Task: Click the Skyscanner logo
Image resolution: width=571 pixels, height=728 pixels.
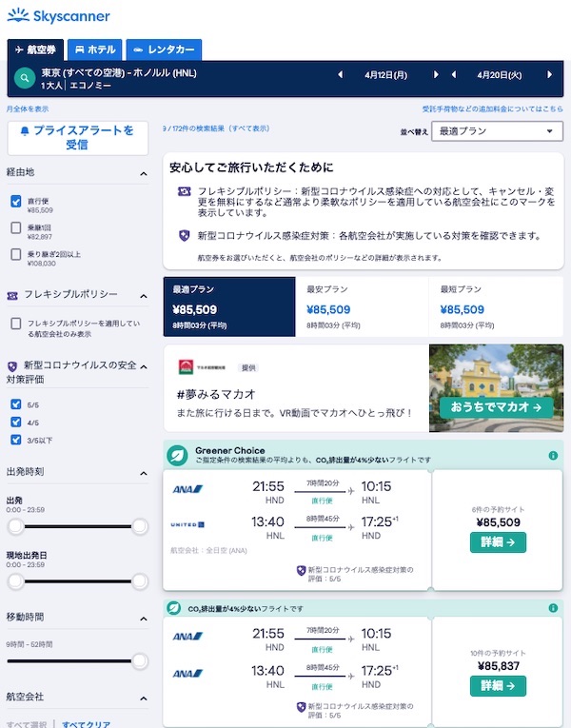Action: coord(58,16)
